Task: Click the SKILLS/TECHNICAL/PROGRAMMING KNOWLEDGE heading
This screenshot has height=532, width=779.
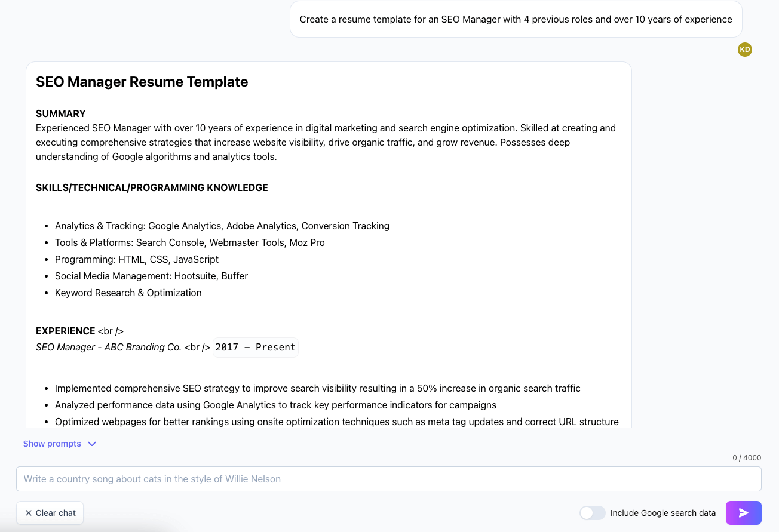Action: tap(152, 187)
